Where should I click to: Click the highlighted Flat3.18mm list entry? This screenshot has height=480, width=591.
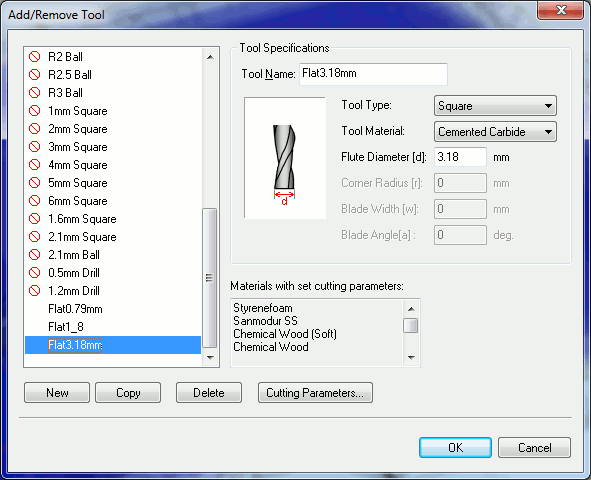tap(113, 345)
